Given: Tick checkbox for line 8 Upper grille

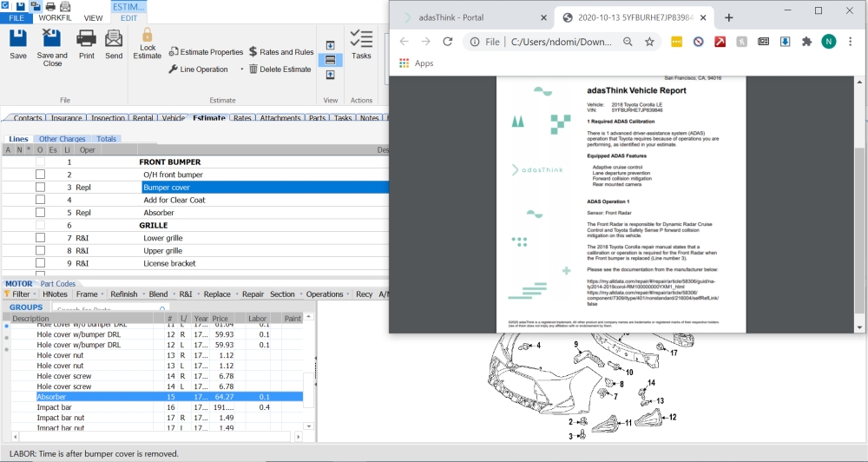Looking at the screenshot, I should point(40,250).
